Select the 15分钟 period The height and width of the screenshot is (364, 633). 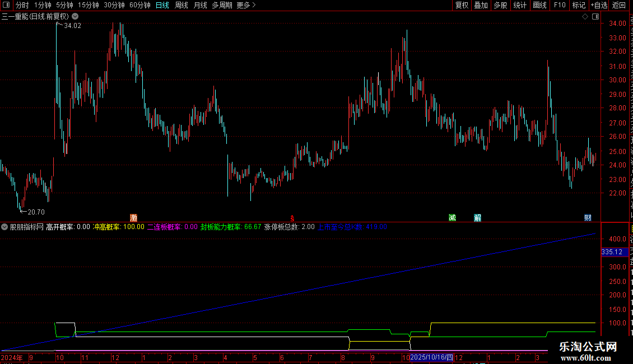89,5
